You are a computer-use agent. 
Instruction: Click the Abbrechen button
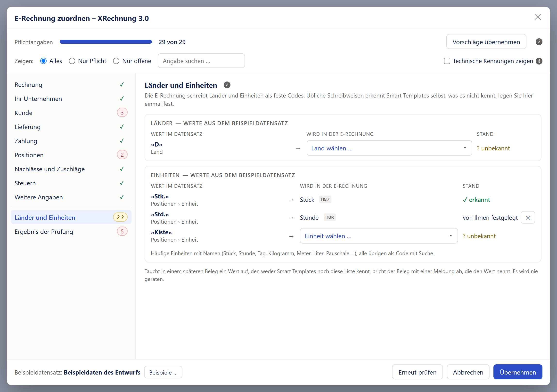coord(468,372)
